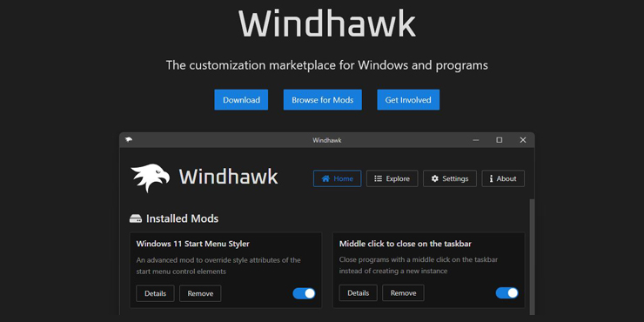Screen dimensions: 644x322
Task: Maximize the Windhawk window
Action: pos(499,140)
